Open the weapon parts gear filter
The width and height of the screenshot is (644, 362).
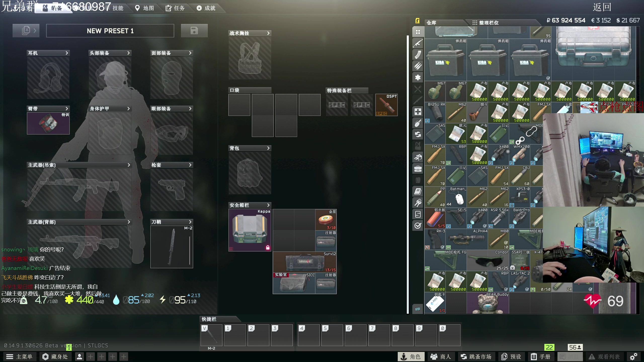[x=418, y=77]
